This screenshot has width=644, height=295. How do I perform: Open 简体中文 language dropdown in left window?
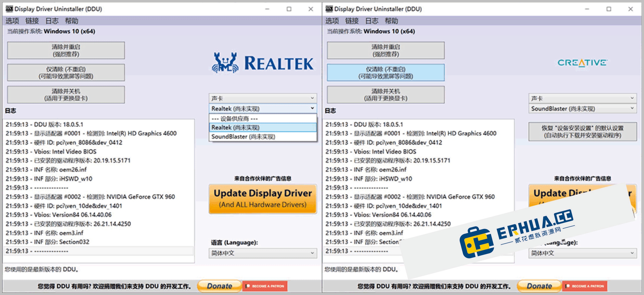click(263, 253)
